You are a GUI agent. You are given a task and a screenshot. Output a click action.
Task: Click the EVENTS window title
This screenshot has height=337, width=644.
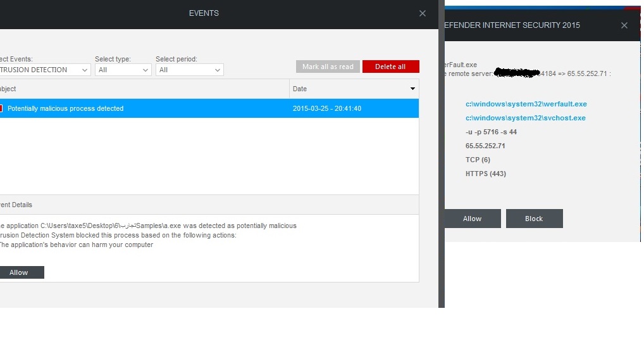204,13
